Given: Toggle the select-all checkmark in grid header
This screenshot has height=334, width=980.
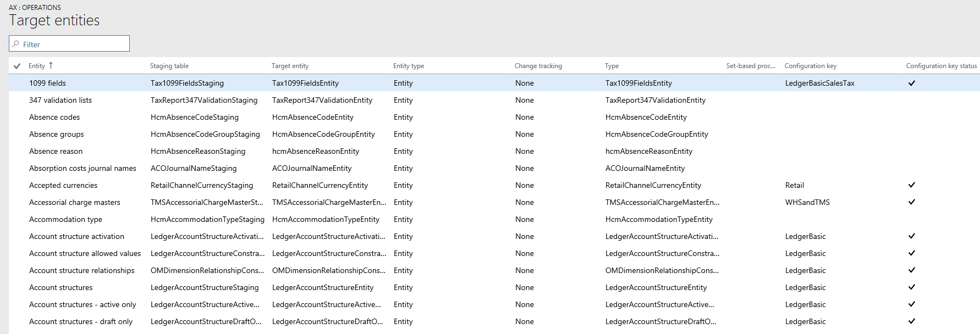Looking at the screenshot, I should pos(17,66).
